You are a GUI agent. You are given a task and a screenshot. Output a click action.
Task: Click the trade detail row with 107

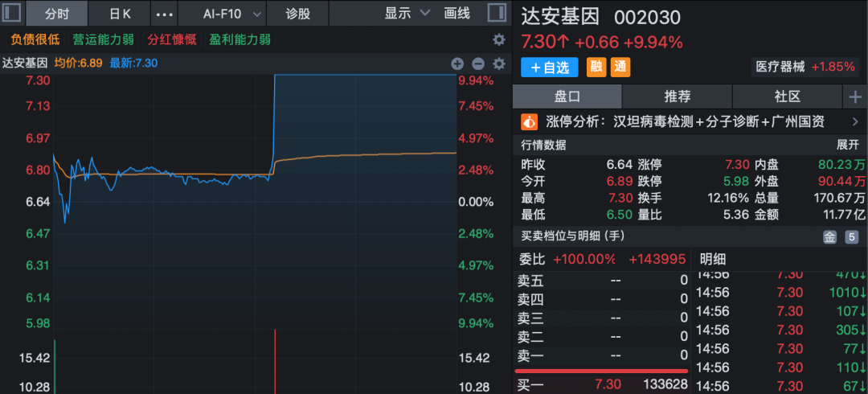tap(780, 311)
